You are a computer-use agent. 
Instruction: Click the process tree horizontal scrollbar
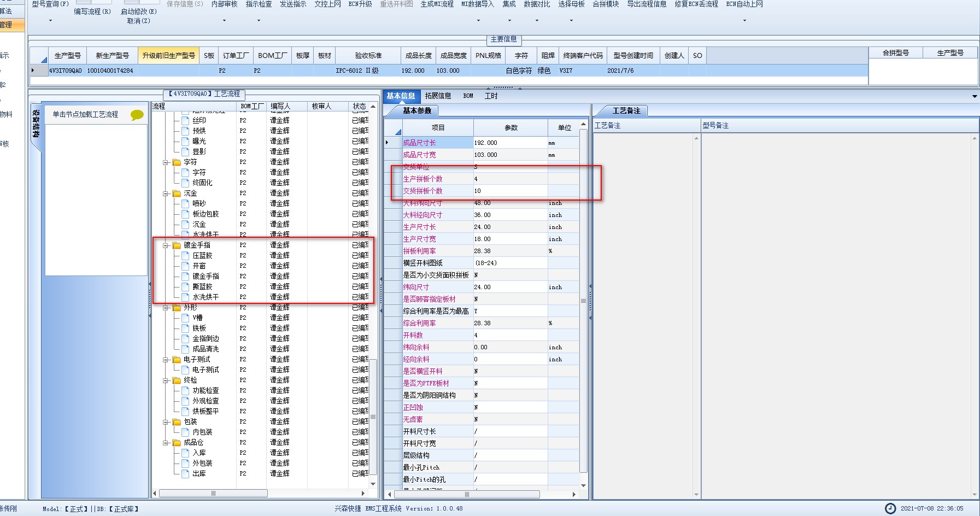tap(213, 494)
